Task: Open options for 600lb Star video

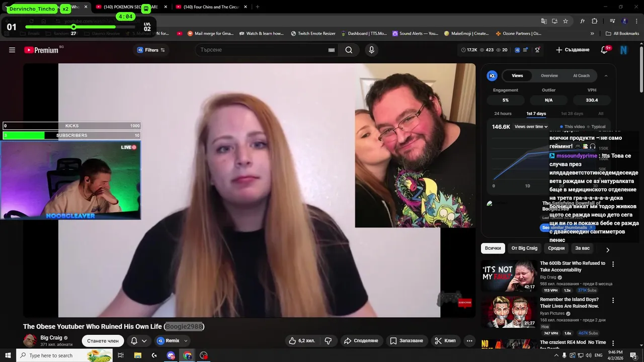Action: click(613, 264)
